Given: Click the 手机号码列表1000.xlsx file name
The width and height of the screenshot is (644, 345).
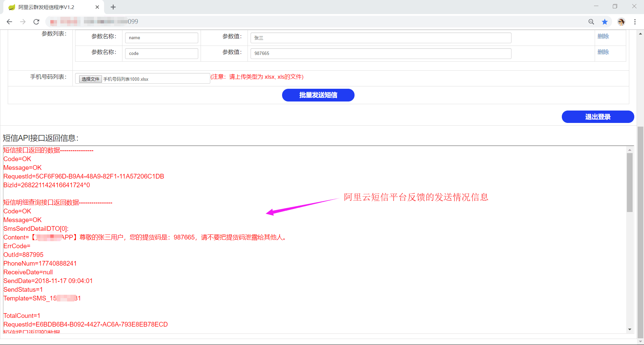Looking at the screenshot, I should [126, 79].
